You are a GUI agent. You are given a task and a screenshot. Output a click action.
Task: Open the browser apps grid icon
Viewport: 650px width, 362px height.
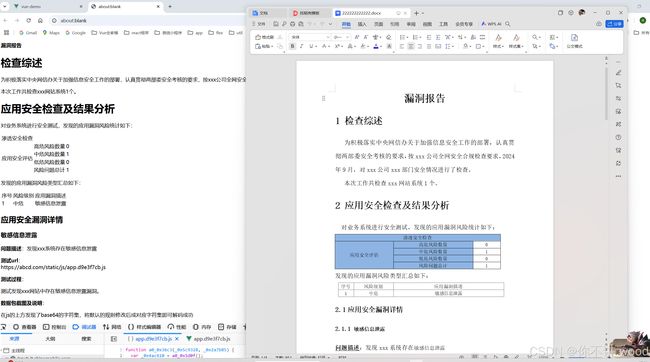(6, 33)
